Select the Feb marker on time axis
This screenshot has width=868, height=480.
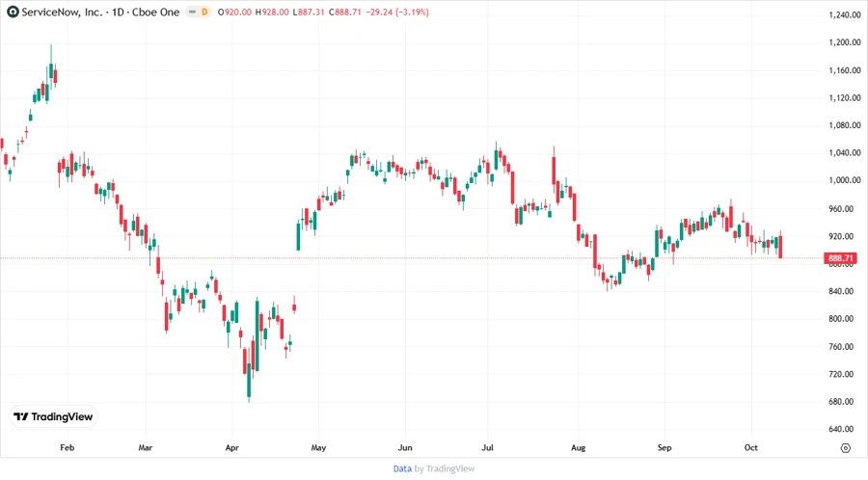[67, 448]
